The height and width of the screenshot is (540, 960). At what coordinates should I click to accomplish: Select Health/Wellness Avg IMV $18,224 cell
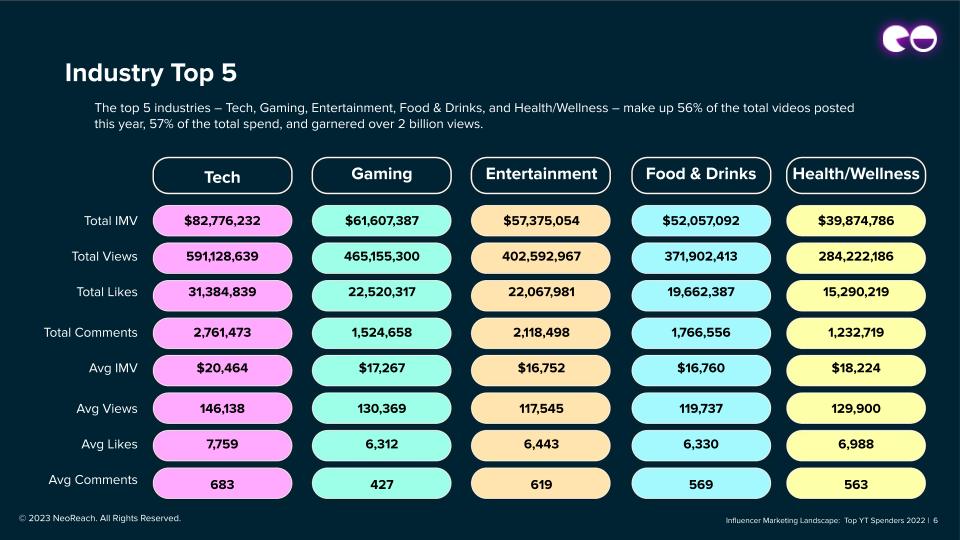(x=856, y=369)
